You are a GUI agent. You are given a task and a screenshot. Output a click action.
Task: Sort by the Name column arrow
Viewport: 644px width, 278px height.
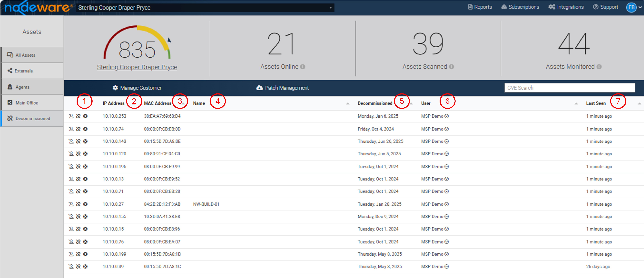pos(348,103)
